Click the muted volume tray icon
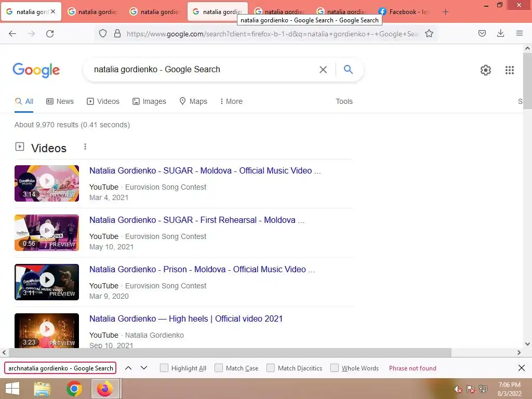 point(458,389)
